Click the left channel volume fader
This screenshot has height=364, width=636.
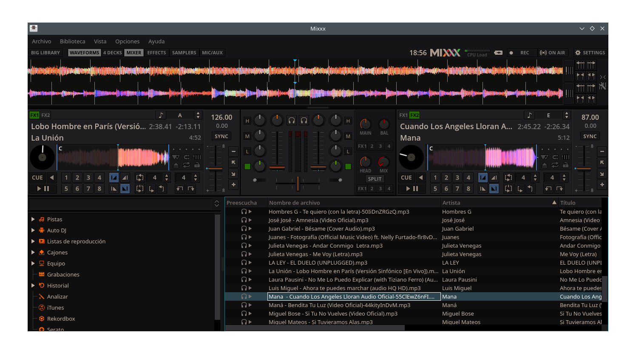click(x=277, y=168)
